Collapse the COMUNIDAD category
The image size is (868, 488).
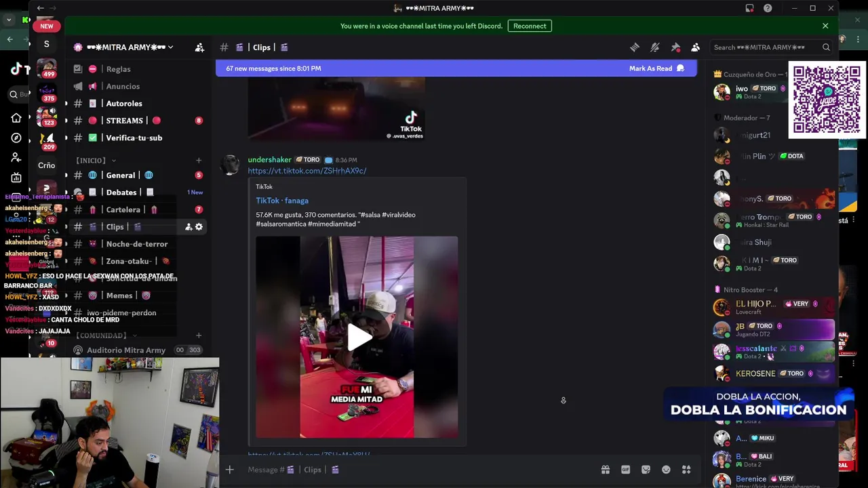[106, 335]
